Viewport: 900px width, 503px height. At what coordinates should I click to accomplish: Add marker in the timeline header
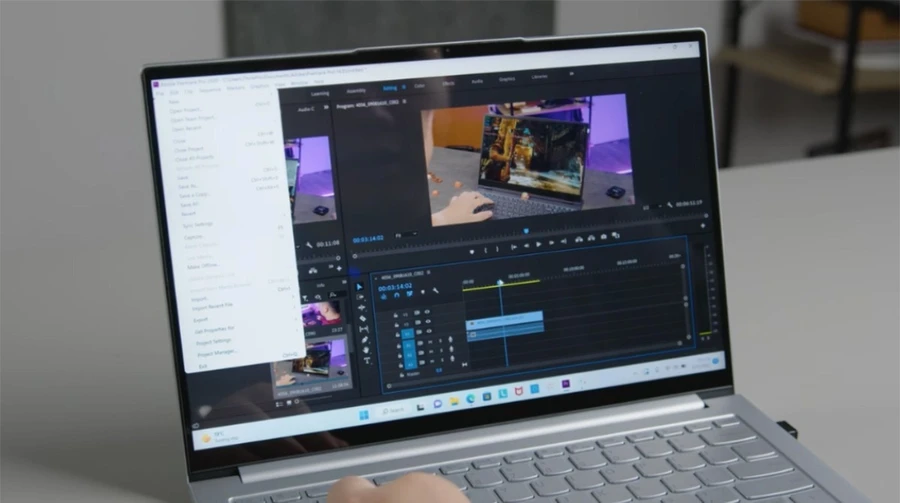(x=423, y=292)
